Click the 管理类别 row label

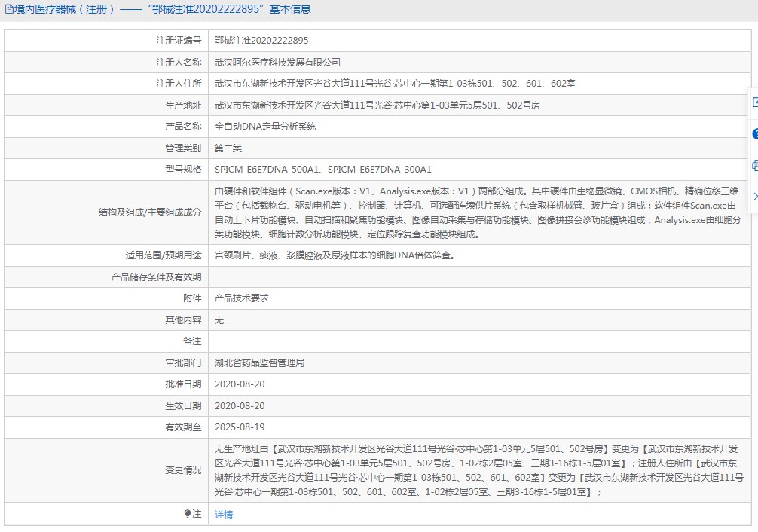[x=183, y=148]
